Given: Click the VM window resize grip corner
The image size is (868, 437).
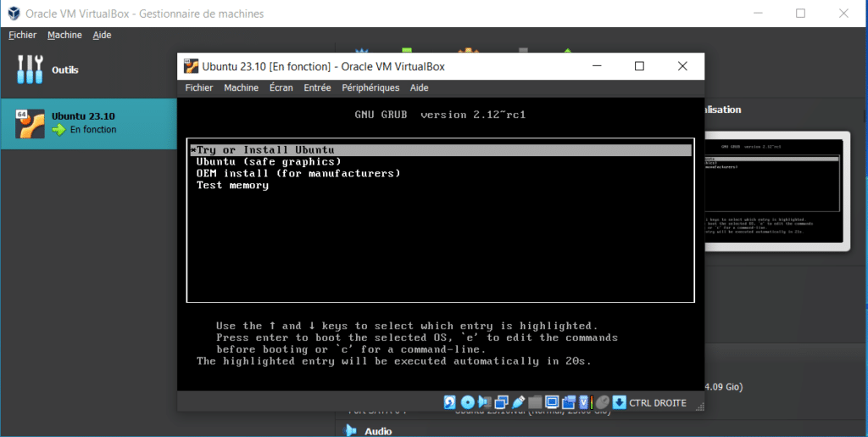Looking at the screenshot, I should pos(700,406).
